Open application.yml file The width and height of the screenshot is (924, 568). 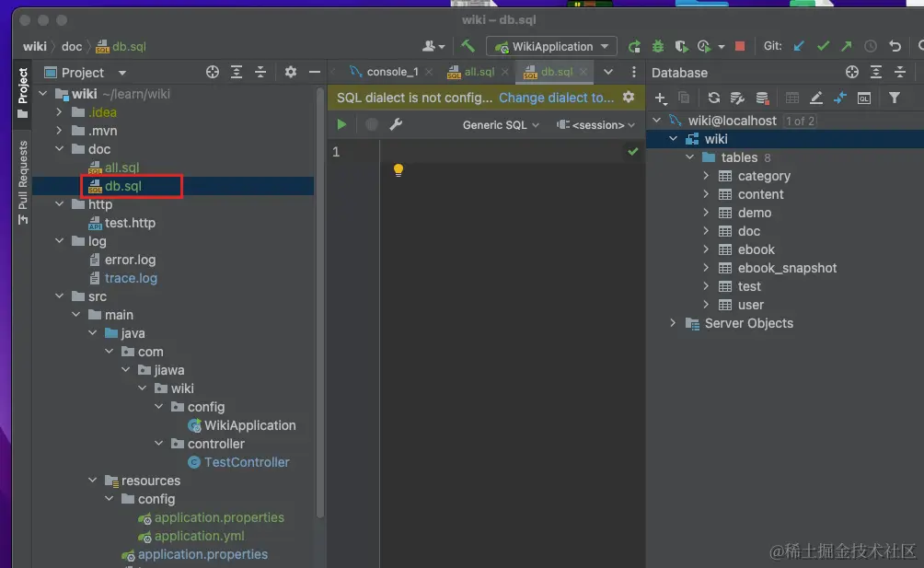(x=199, y=536)
